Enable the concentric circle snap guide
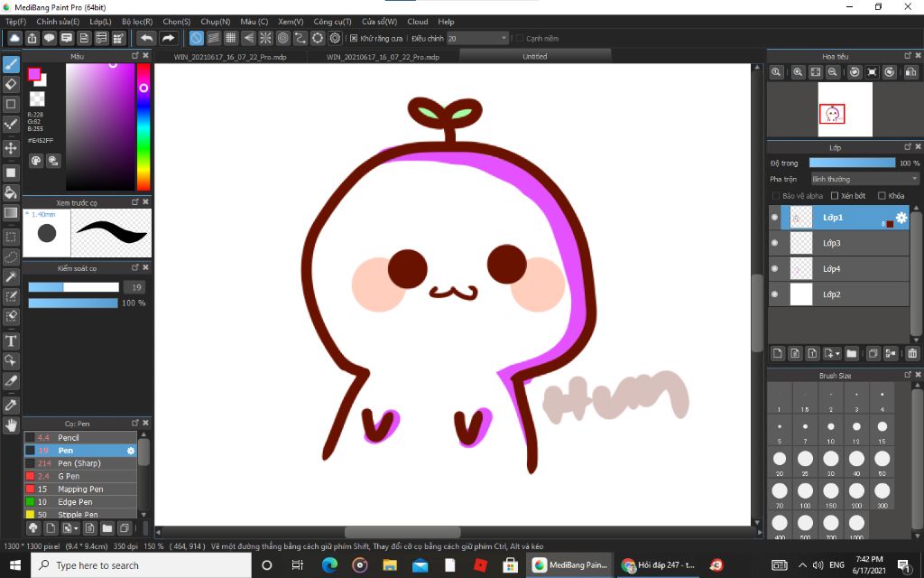 pos(282,38)
